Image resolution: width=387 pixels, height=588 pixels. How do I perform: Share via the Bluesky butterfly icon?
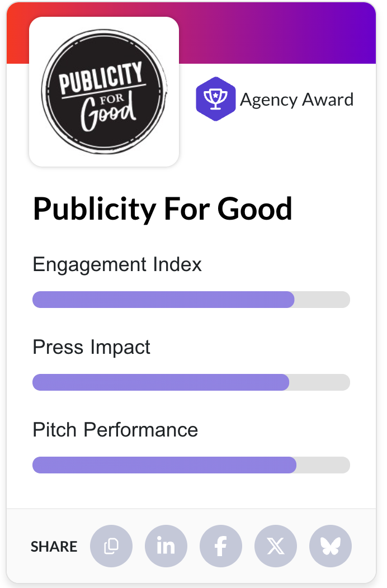point(331,546)
